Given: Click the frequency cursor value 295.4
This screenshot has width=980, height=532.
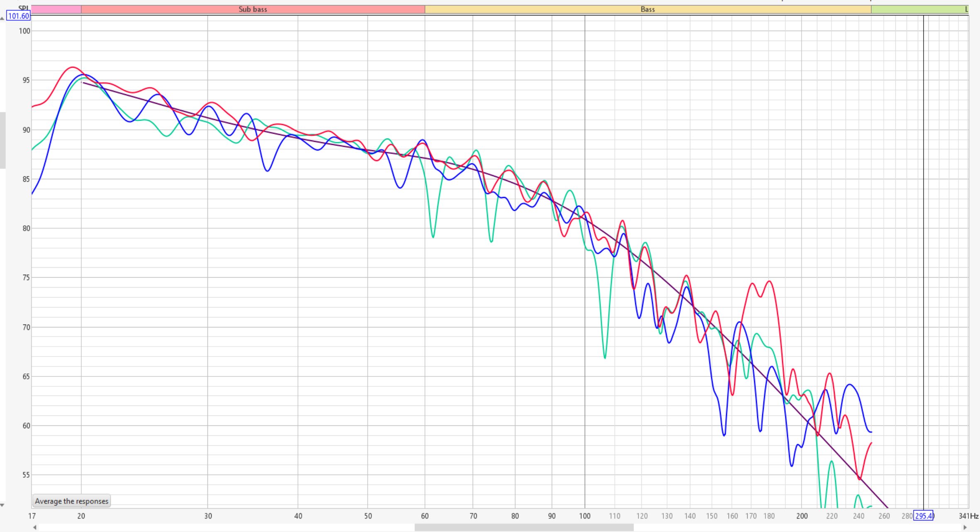Looking at the screenshot, I should click(x=924, y=516).
